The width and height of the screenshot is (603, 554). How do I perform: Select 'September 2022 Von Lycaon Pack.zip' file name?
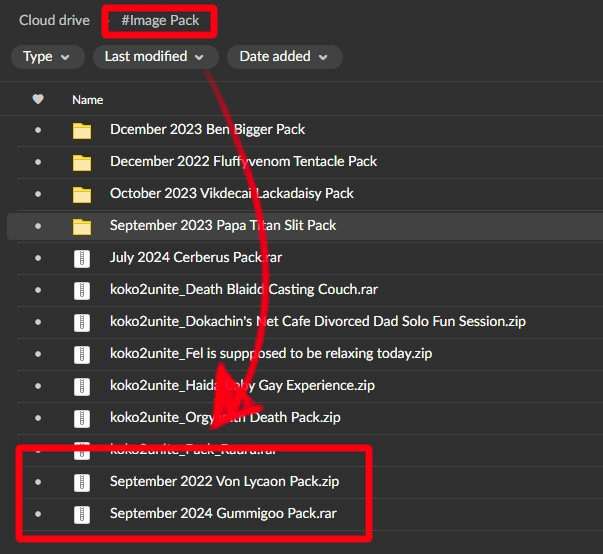[x=225, y=481]
